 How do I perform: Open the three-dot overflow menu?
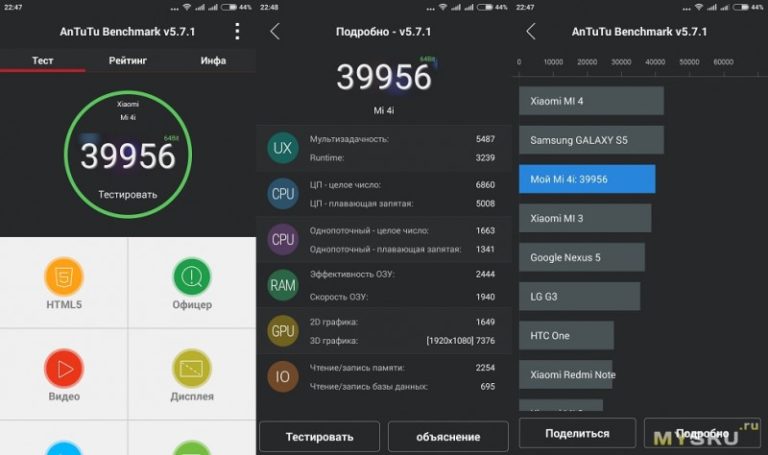[237, 31]
